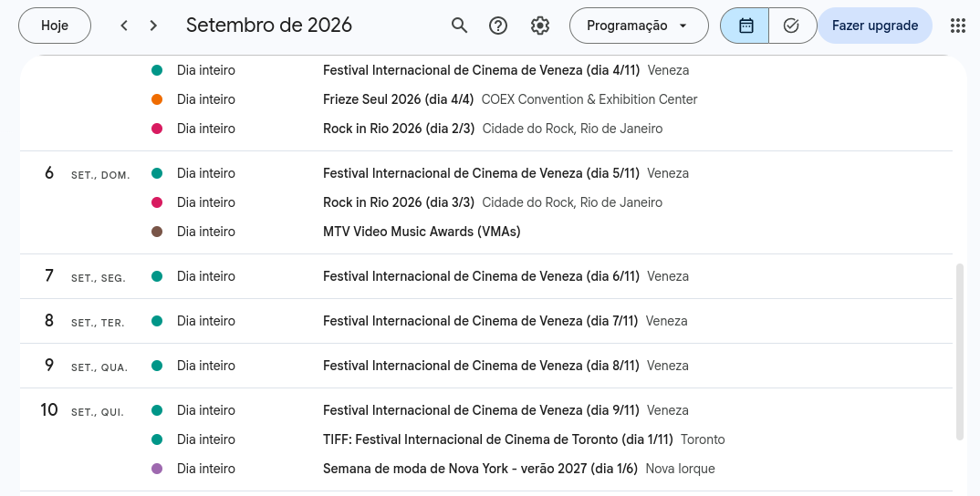980x496 pixels.
Task: Click Cidade do Rock location on dia 2/3
Action: pyautogui.click(x=572, y=129)
